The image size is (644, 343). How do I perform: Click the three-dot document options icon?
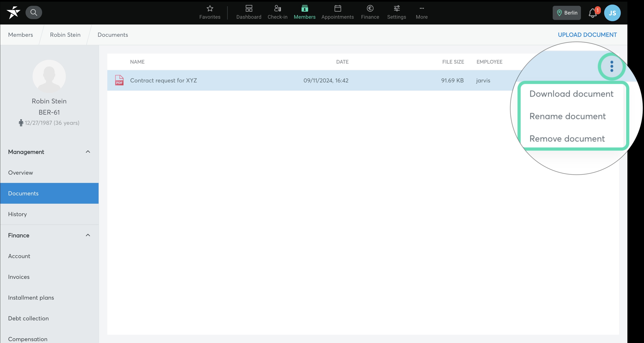click(x=611, y=66)
